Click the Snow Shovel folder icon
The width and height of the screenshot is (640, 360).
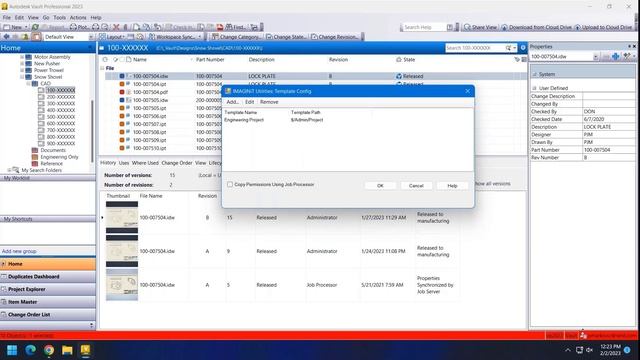click(x=29, y=77)
